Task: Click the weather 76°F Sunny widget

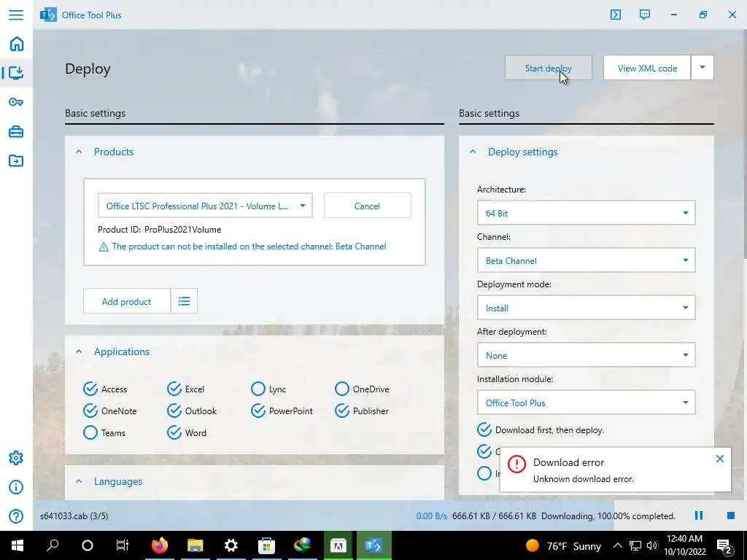Action: pyautogui.click(x=564, y=545)
